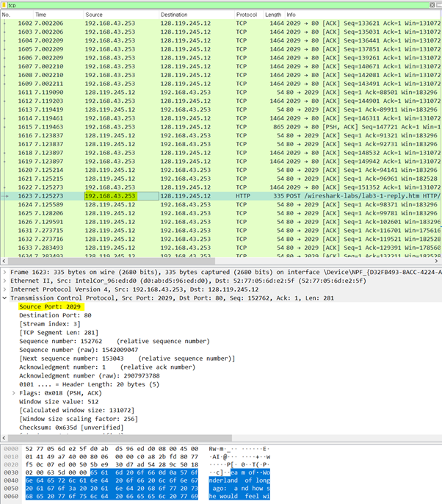This screenshot has width=442, height=504.
Task: Select the Window size scaling factor: 256 field
Action: point(79,419)
